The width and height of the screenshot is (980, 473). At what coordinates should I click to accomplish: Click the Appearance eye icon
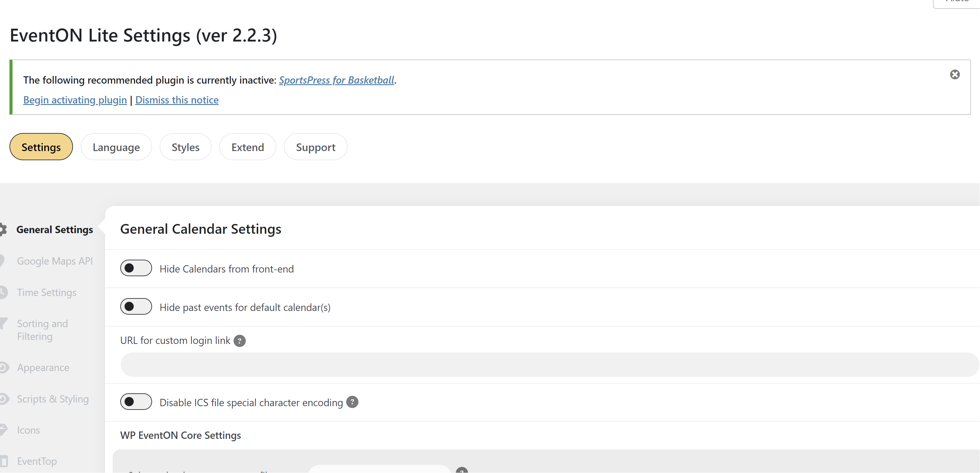(x=4, y=367)
